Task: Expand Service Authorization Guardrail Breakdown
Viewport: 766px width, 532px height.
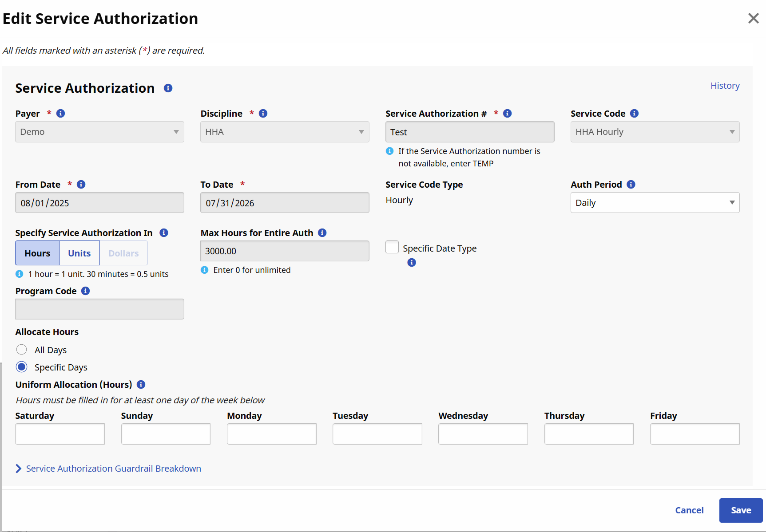Action: pos(113,468)
